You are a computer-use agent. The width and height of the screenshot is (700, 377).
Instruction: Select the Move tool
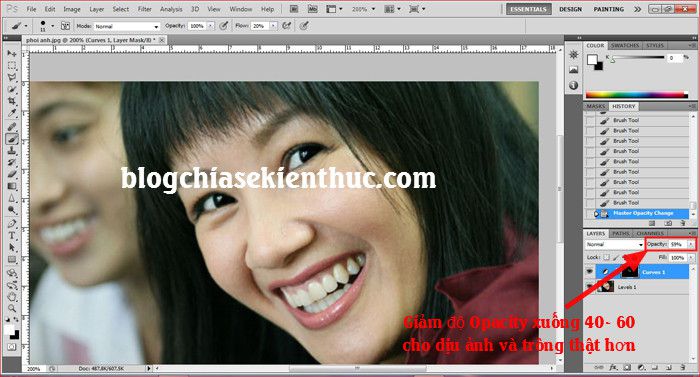(12, 54)
